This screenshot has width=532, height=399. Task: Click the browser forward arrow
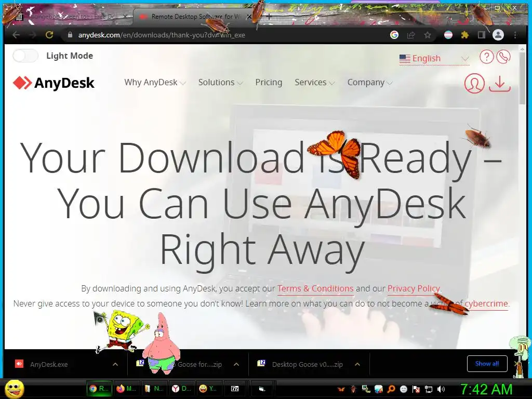pyautogui.click(x=33, y=35)
